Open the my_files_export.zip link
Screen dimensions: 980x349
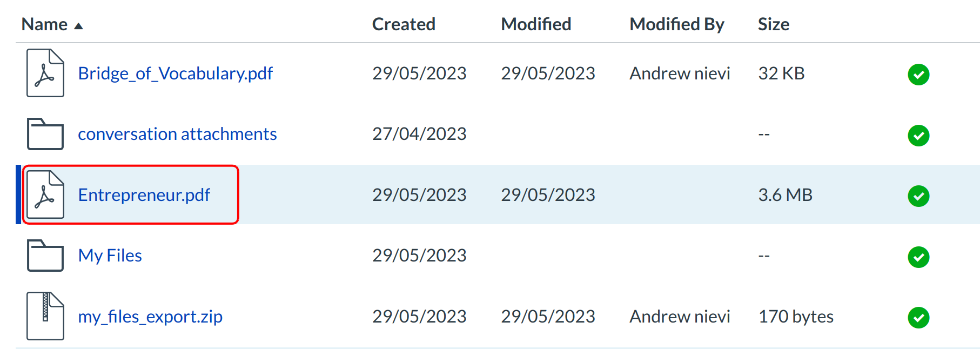click(x=150, y=317)
